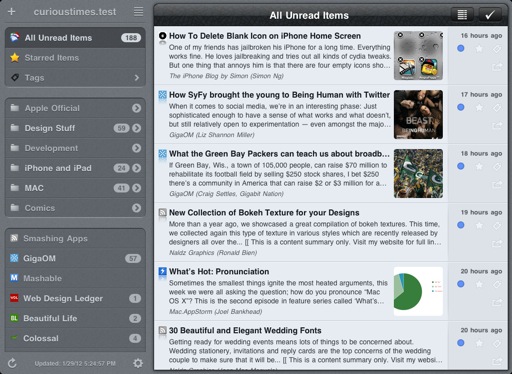The width and height of the screenshot is (512, 374).
Task: Toggle unread dot on SyFy article
Action: (x=461, y=107)
